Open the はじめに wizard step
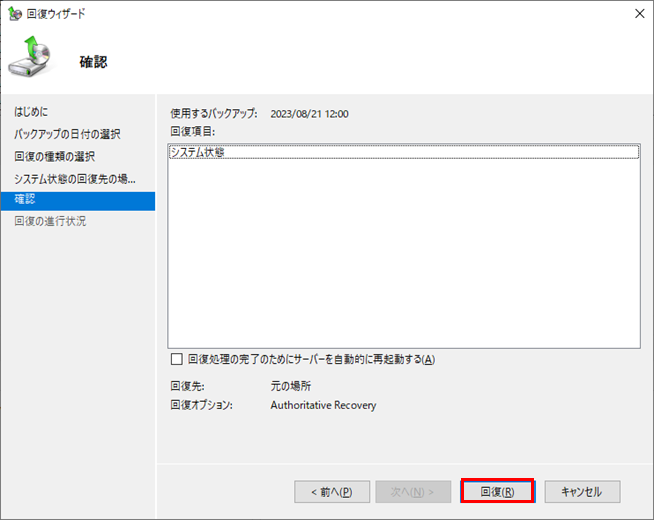This screenshot has width=654, height=520. click(x=31, y=111)
